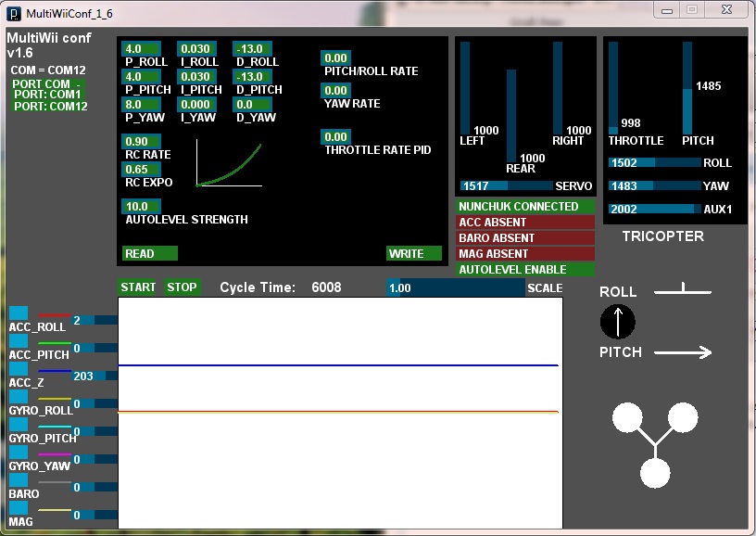Click the D_YAW value box 0.0

(x=252, y=104)
